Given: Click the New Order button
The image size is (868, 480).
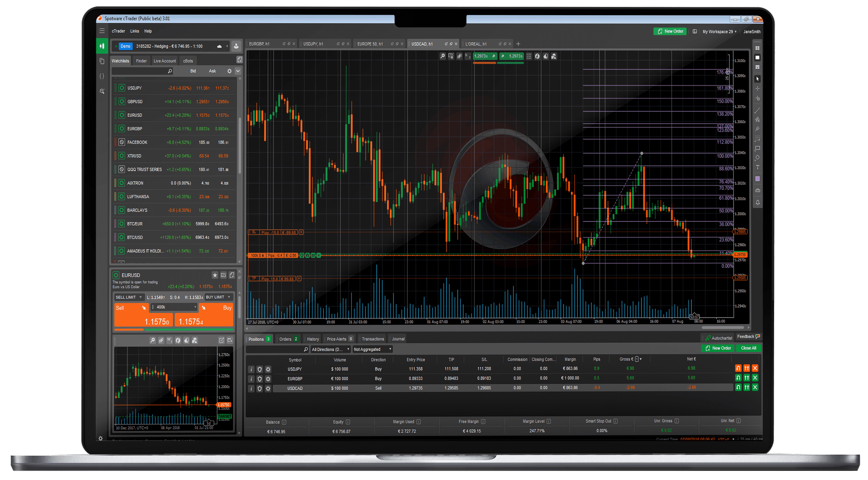Looking at the screenshot, I should [x=670, y=31].
